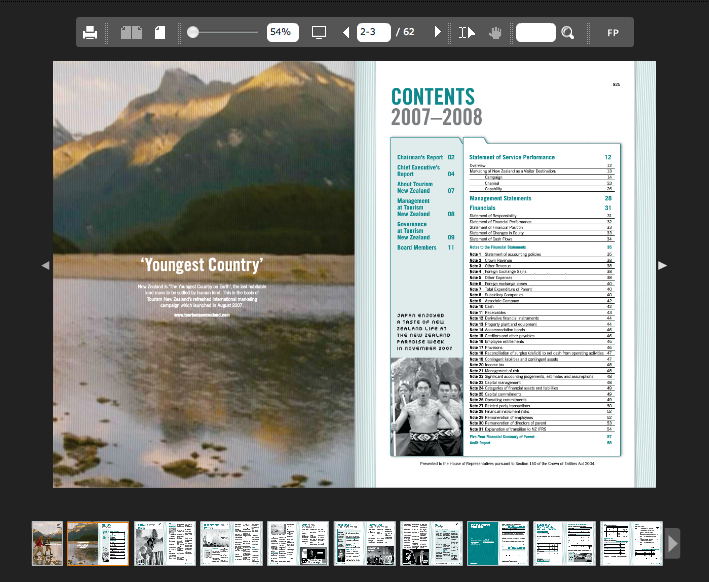Viewport: 709px width, 582px height.
Task: Click the magnifier search icon
Action: [568, 33]
